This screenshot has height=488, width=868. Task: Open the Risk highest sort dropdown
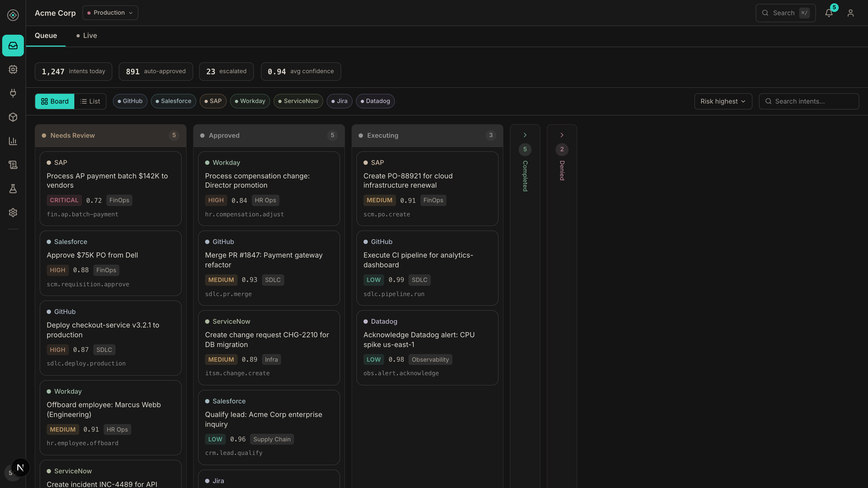723,101
